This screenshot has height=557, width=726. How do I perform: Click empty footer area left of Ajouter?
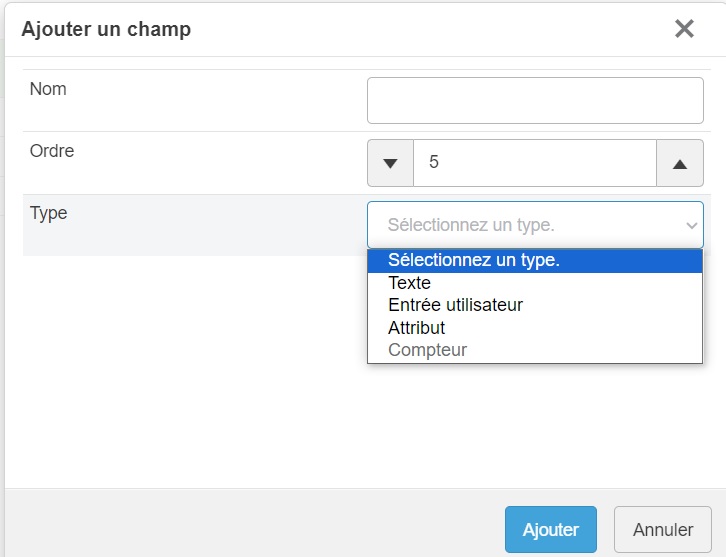pos(250,525)
